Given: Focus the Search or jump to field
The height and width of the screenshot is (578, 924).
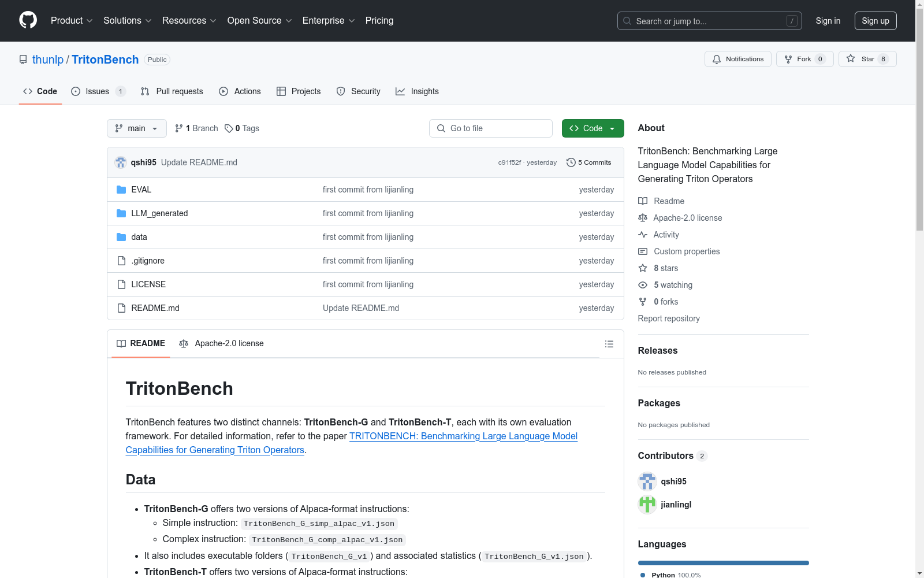Looking at the screenshot, I should [x=709, y=21].
